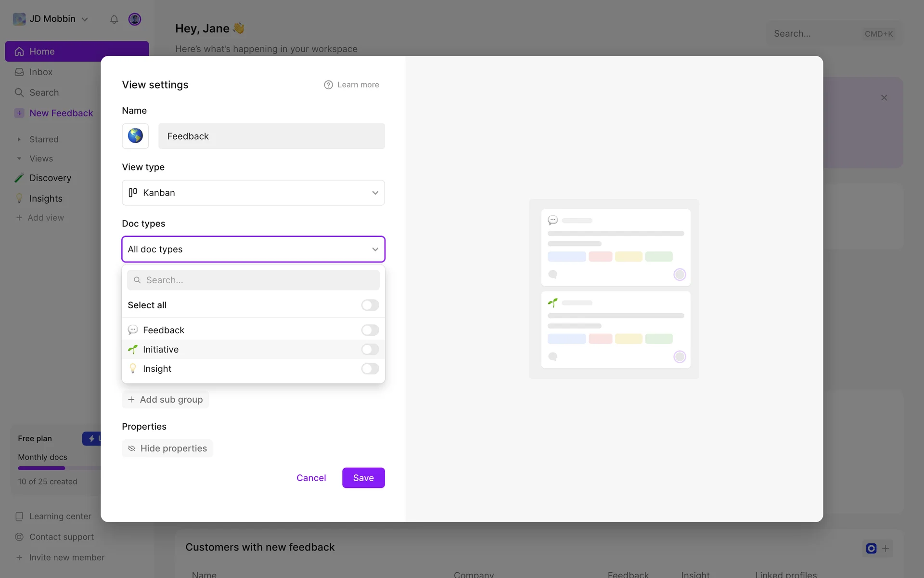
Task: Close the purple banner with X icon
Action: pyautogui.click(x=884, y=98)
